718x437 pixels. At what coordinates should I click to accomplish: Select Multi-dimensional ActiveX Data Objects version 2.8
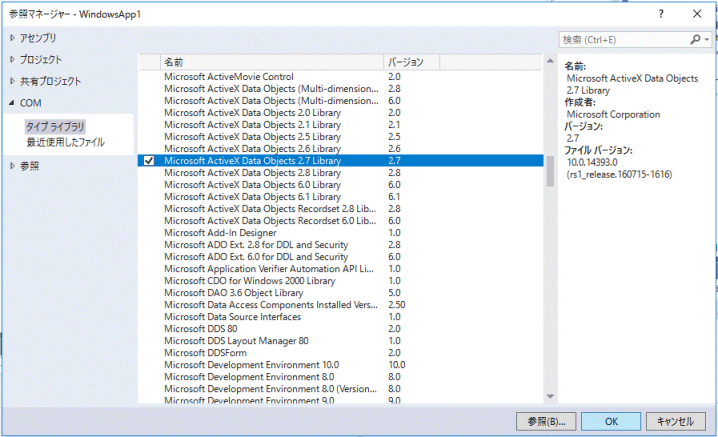[x=340, y=89]
